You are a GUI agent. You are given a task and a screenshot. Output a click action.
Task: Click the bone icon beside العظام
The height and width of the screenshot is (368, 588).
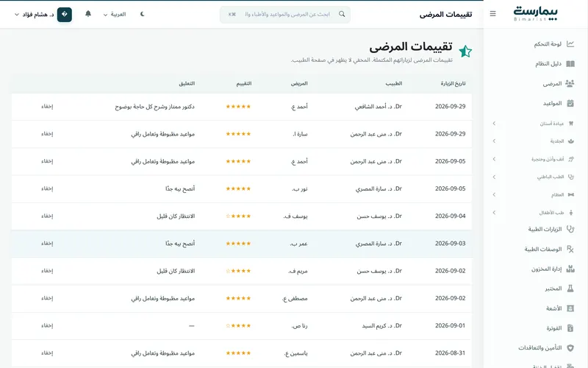[x=571, y=195]
